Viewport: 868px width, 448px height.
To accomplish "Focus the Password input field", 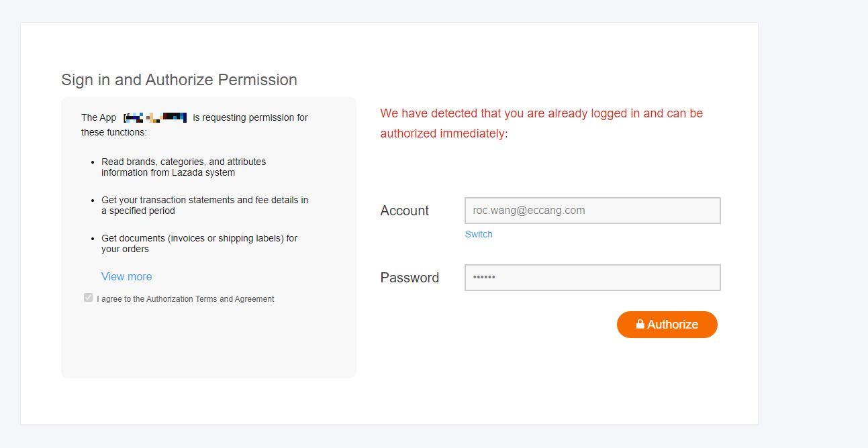I will pyautogui.click(x=592, y=278).
